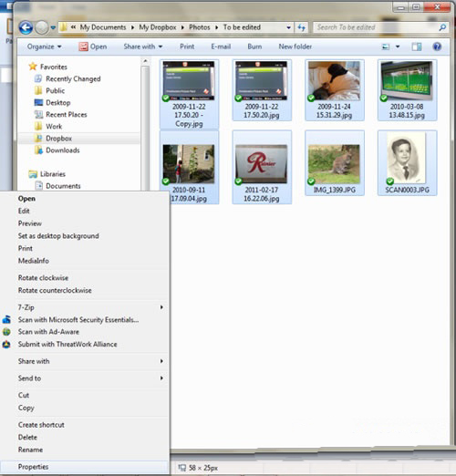Viewport: 456px width, 476px height.
Task: Select thumbnail 'SCAN0003.JPG'
Action: [x=407, y=163]
